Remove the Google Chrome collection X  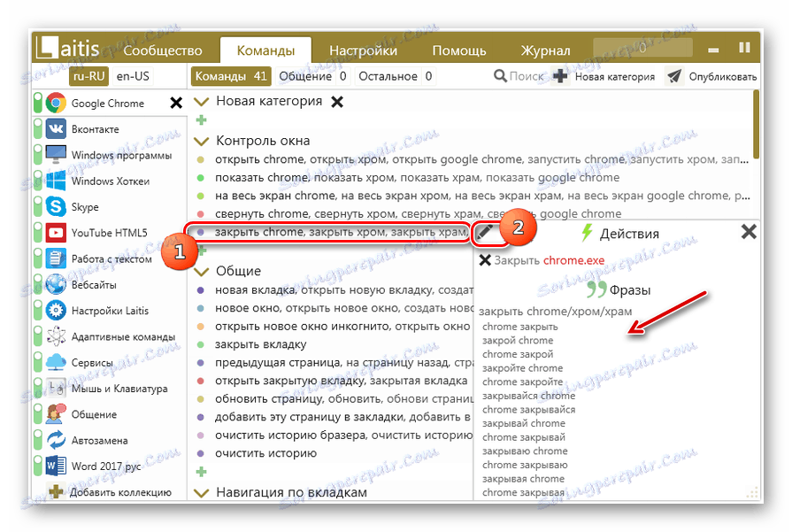[x=176, y=103]
